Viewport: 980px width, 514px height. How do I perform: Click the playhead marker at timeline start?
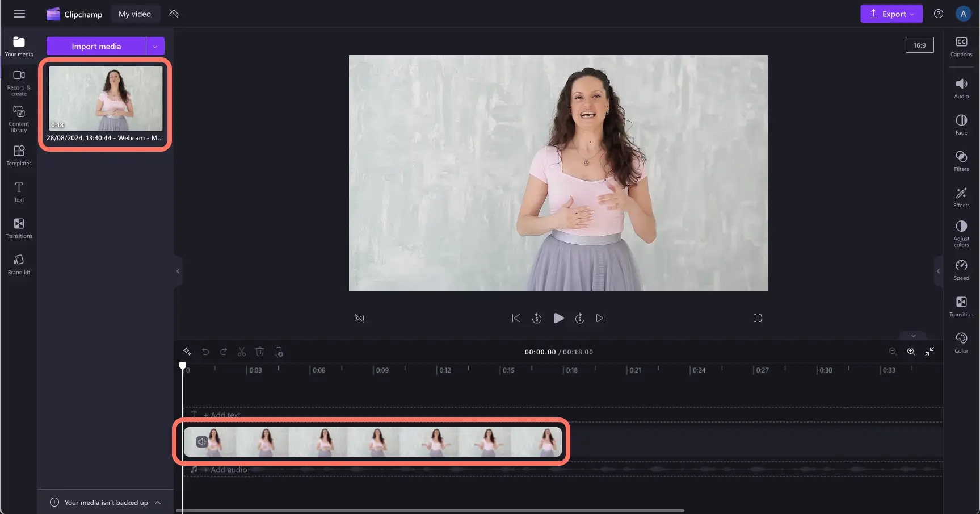(x=183, y=366)
